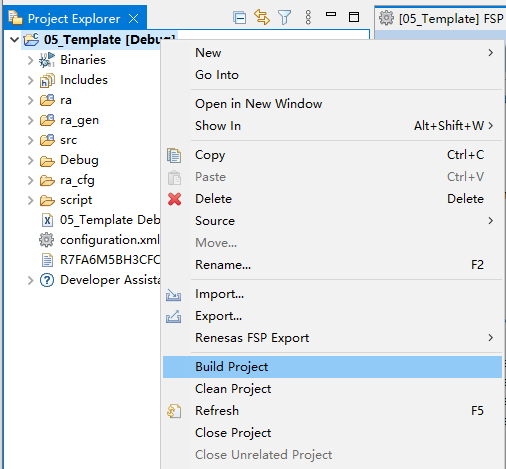506x469 pixels.
Task: Click the Collapse All icon in Project Explorer
Action: 239,17
